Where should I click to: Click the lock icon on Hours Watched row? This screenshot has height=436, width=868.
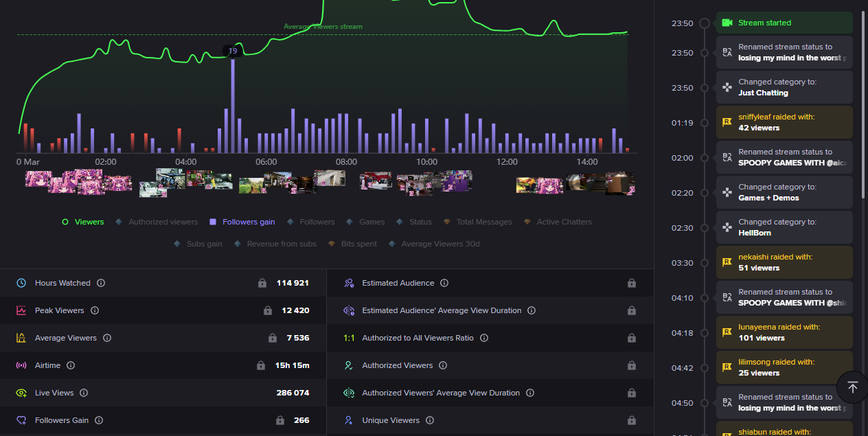262,283
